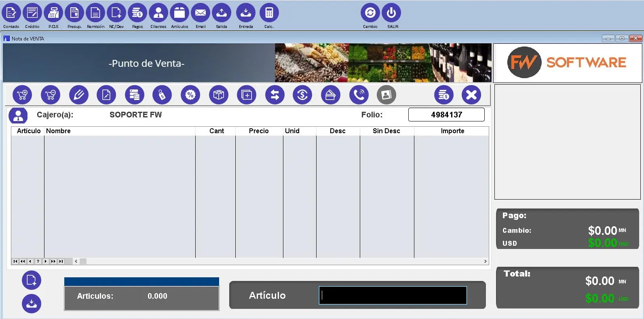Open the Calc. calculator tool
This screenshot has width=644, height=319.
(x=269, y=13)
